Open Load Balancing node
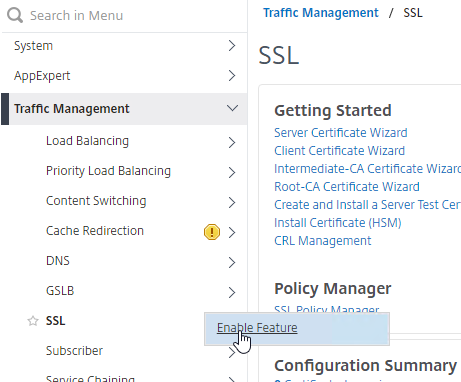The width and height of the screenshot is (461, 382). [x=87, y=141]
